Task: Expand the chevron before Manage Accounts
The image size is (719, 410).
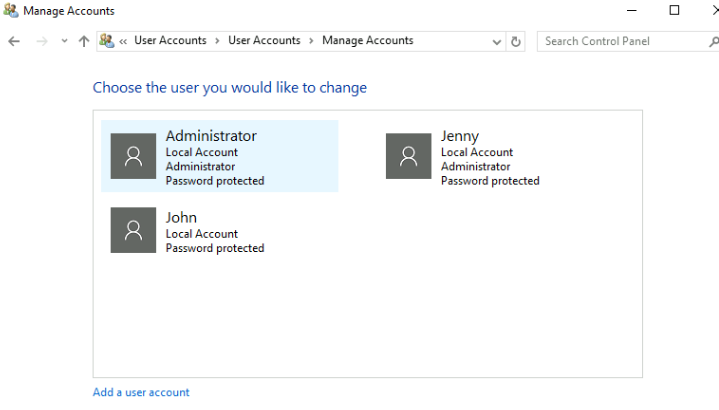Action: pyautogui.click(x=311, y=41)
